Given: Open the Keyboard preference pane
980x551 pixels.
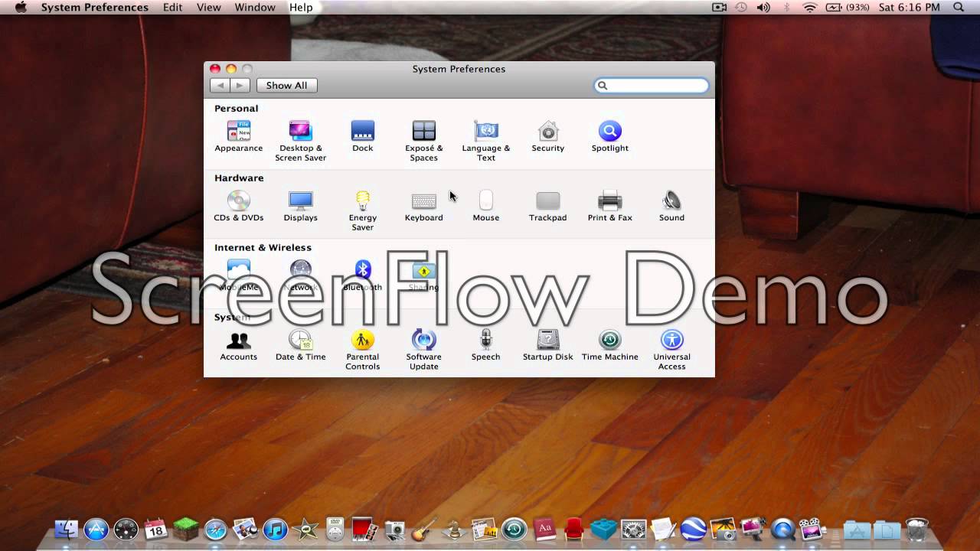Looking at the screenshot, I should [423, 207].
